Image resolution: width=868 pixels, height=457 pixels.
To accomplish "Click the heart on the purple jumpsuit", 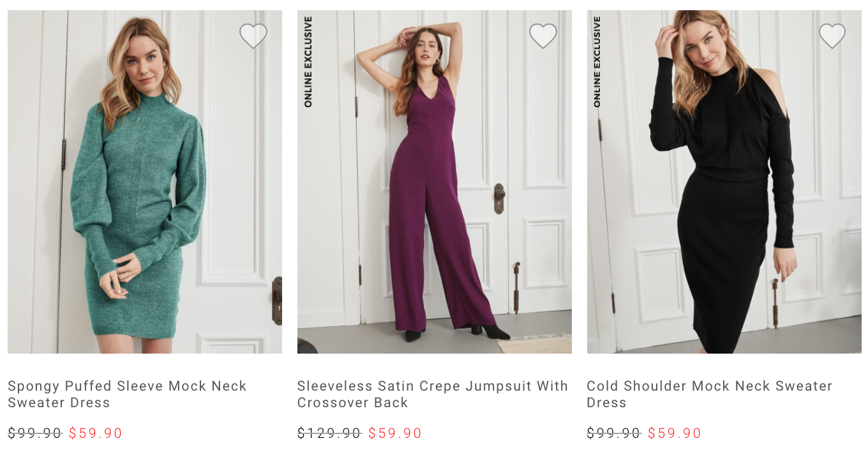I will [x=543, y=36].
